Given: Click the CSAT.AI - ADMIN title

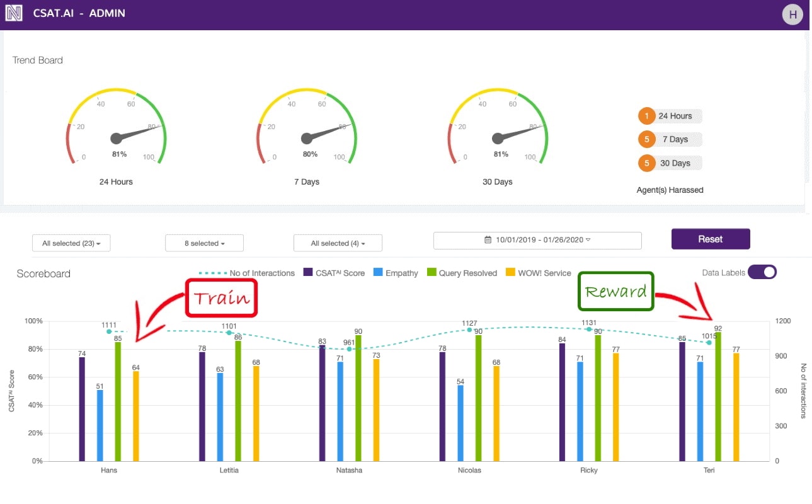Looking at the screenshot, I should (x=79, y=13).
